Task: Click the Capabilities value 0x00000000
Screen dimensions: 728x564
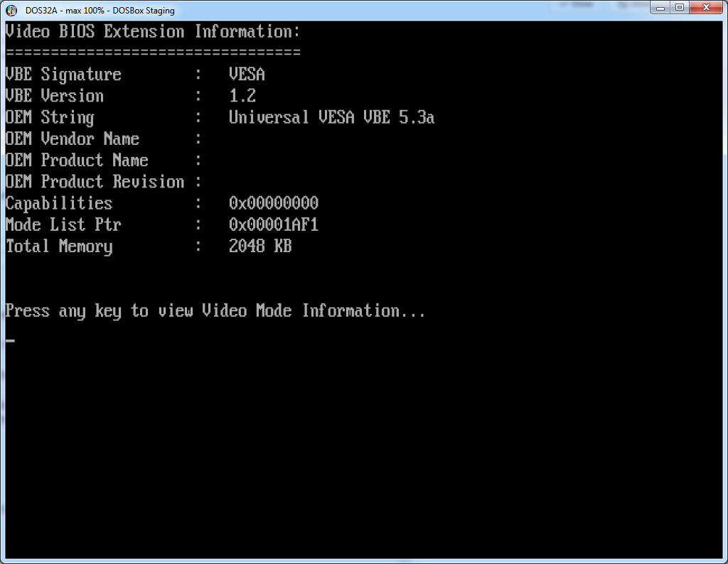Action: click(x=273, y=202)
